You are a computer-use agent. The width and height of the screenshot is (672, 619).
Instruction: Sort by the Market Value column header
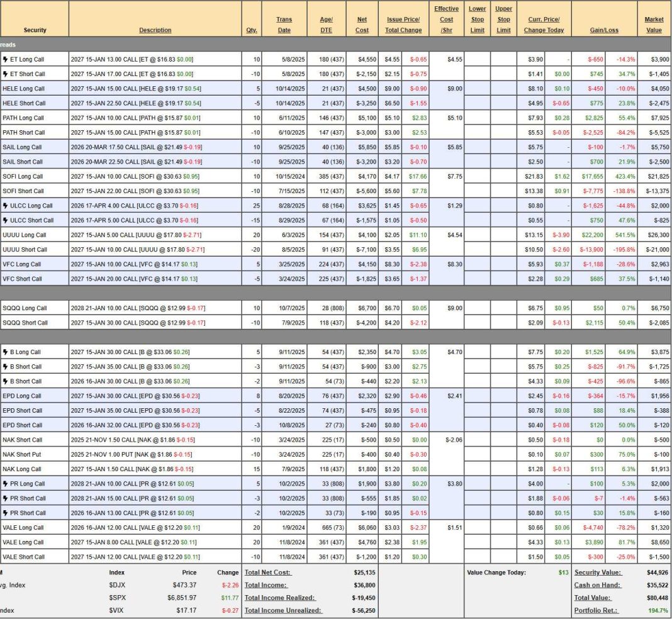(x=654, y=25)
